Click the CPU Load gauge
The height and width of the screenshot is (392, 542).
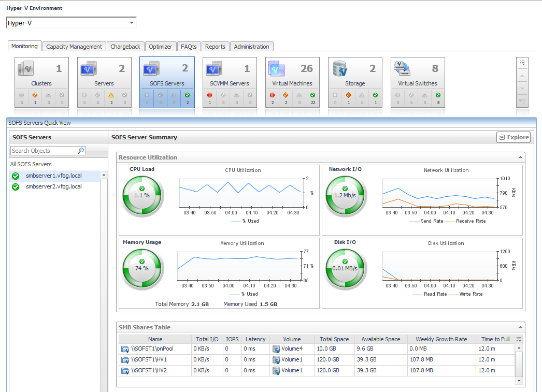142,196
